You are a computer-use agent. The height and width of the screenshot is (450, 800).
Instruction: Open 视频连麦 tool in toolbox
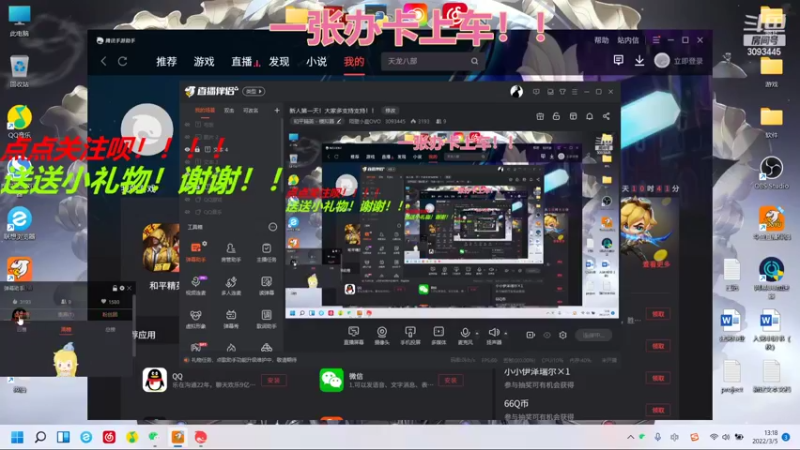coord(196,286)
